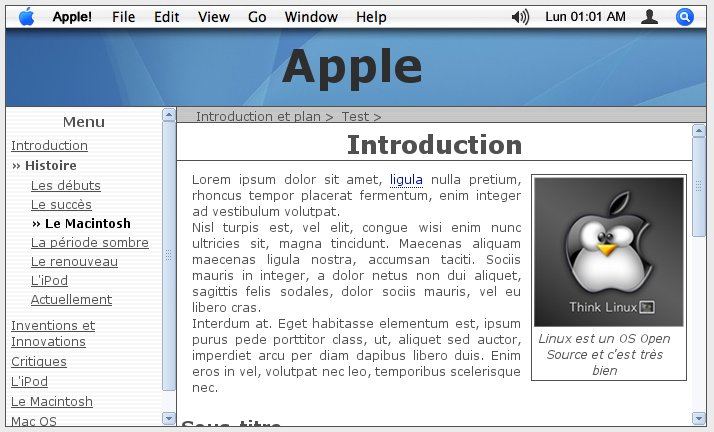Viewport: 714px width, 432px height.
Task: Open the File menu
Action: point(123,17)
